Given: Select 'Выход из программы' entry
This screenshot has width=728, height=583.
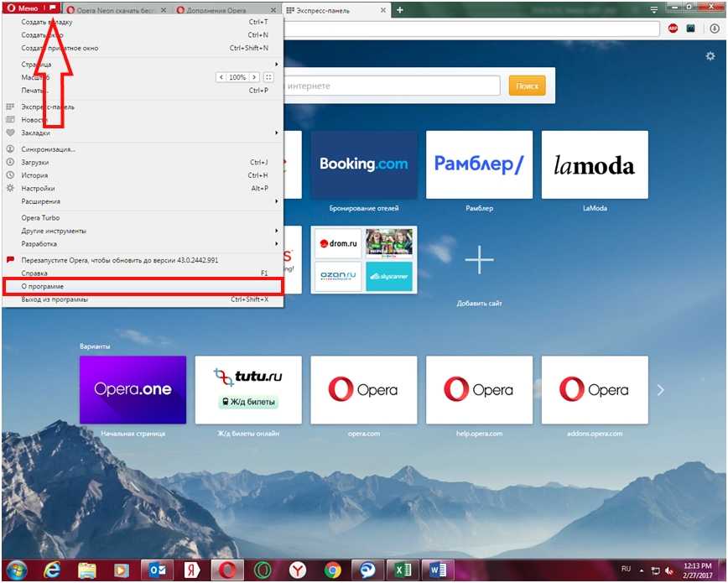Looking at the screenshot, I should [143, 299].
